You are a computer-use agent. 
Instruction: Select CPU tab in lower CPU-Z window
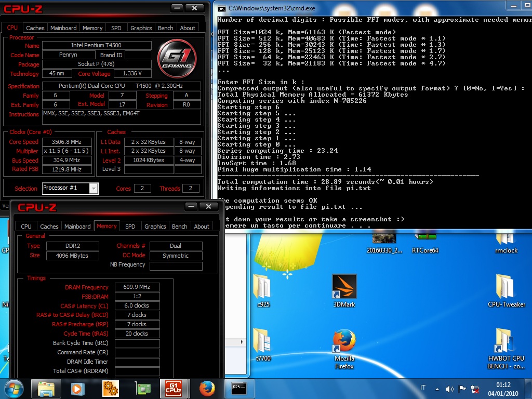[x=26, y=227]
